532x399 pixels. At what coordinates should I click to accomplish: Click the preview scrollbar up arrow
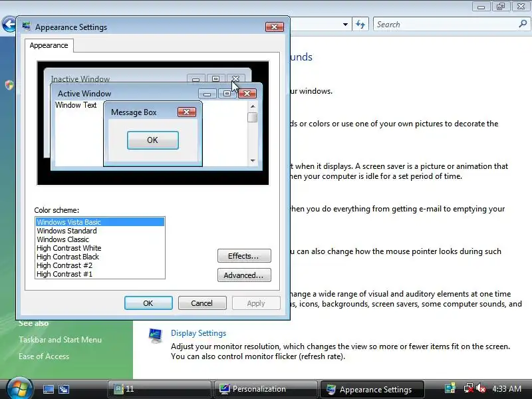tap(253, 106)
